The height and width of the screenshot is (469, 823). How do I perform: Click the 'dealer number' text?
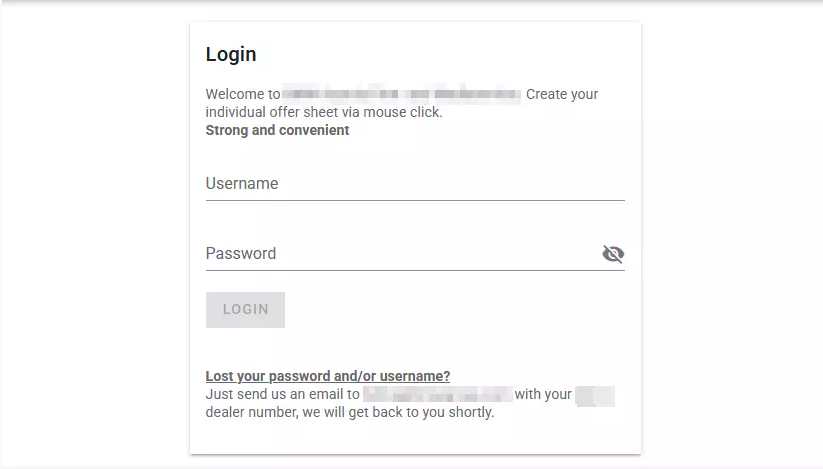tap(250, 412)
